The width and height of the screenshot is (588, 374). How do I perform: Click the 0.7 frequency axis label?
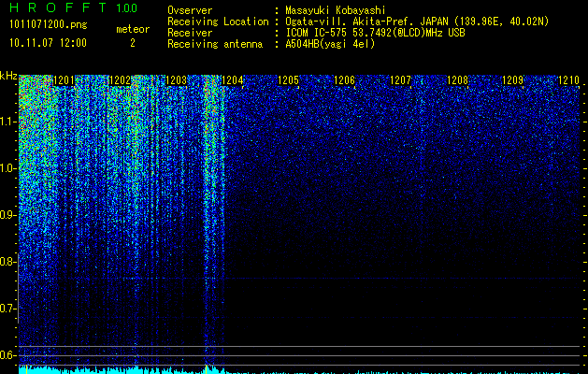8,309
